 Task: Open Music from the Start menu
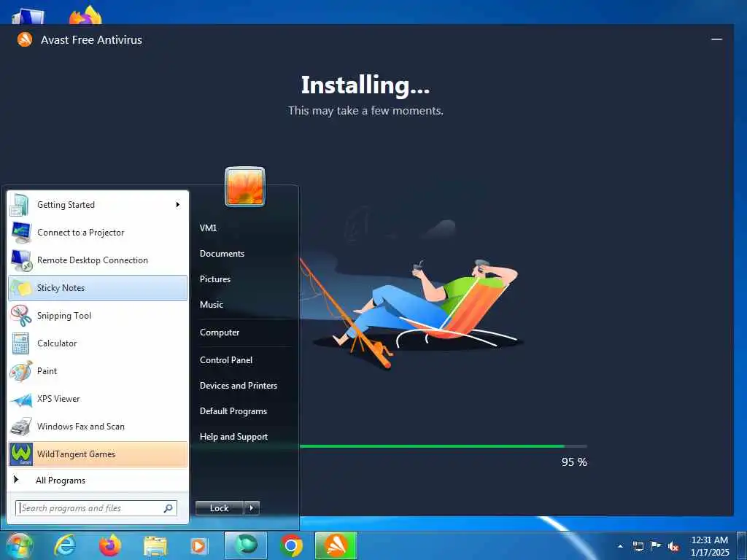pos(212,305)
